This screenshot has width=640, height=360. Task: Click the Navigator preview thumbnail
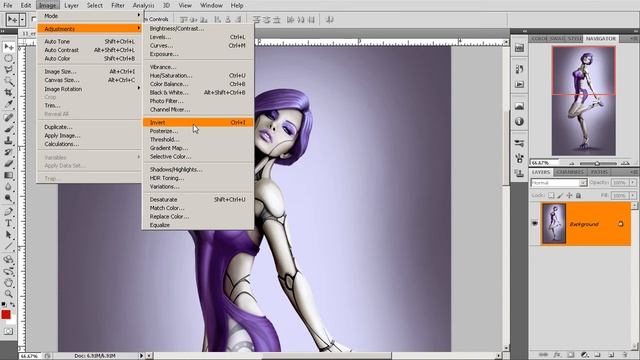(584, 100)
